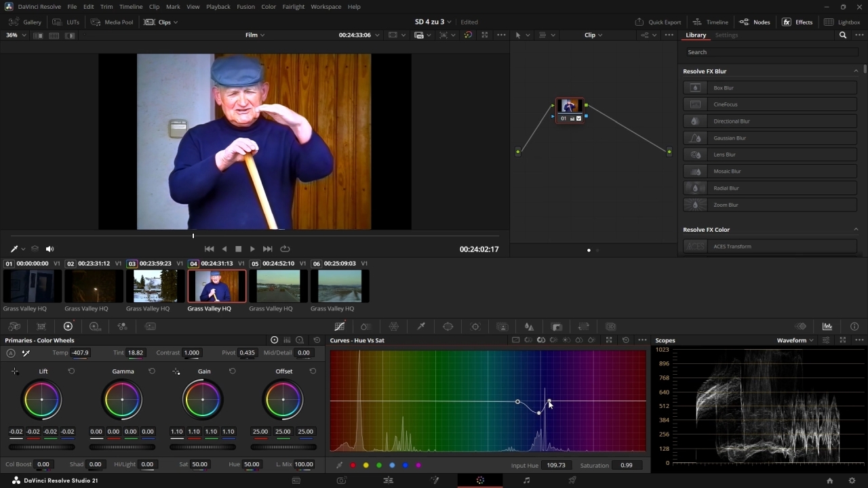Open the Playback menu
The image size is (868, 488).
pyautogui.click(x=218, y=7)
